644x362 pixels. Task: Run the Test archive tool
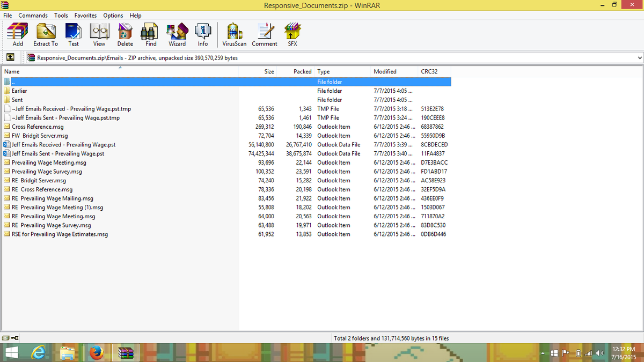[74, 35]
